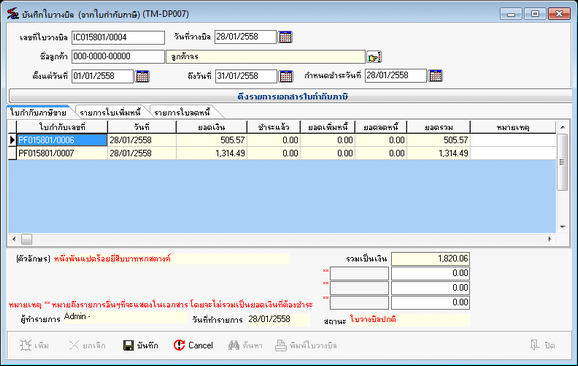This screenshot has height=366, width=578.
Task: Click the invoice number column header
Action: (x=62, y=127)
